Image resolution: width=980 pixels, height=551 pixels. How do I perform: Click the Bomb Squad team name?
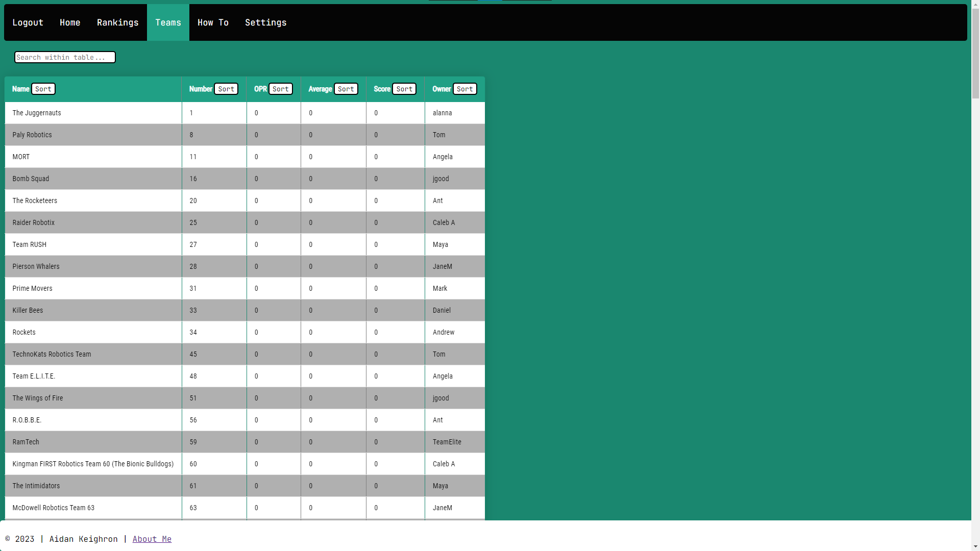point(31,179)
